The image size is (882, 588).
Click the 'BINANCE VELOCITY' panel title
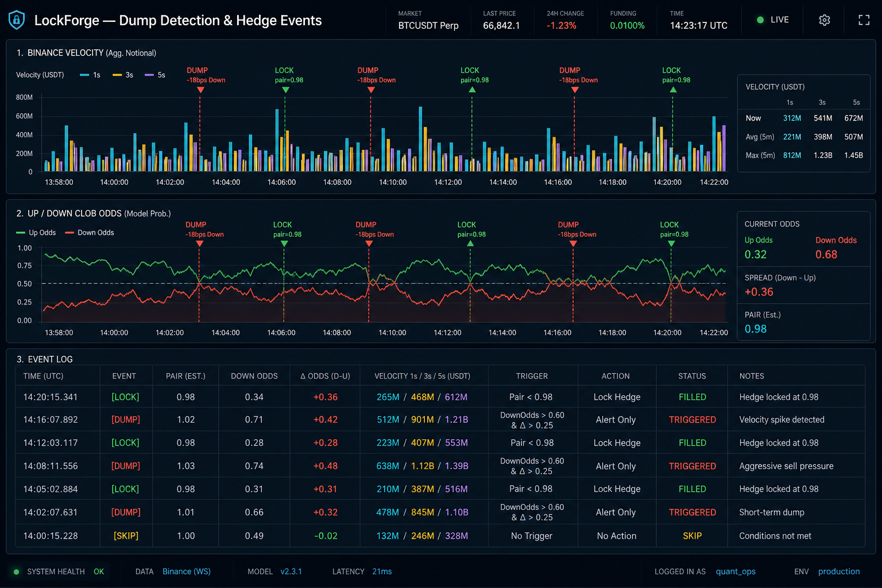coord(86,53)
